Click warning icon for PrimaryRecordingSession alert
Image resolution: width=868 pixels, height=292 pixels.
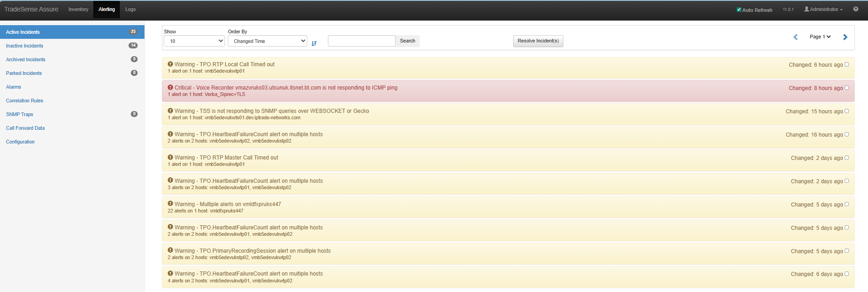[170, 250]
